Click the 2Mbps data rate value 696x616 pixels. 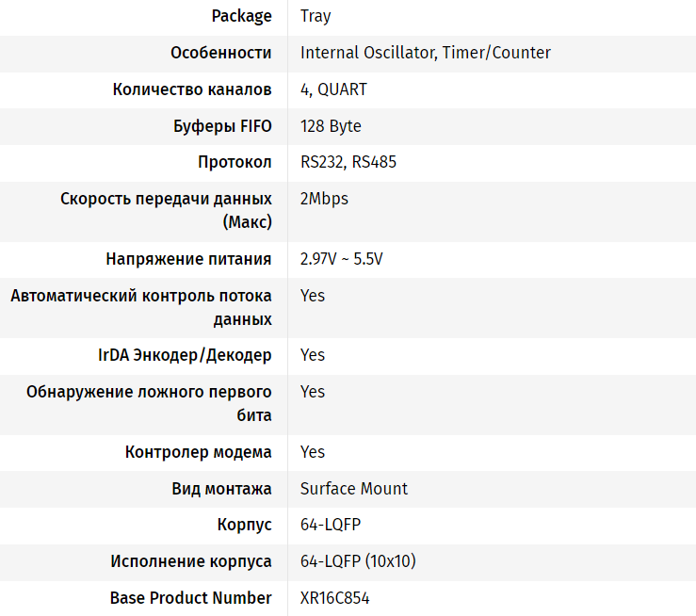pyautogui.click(x=324, y=199)
